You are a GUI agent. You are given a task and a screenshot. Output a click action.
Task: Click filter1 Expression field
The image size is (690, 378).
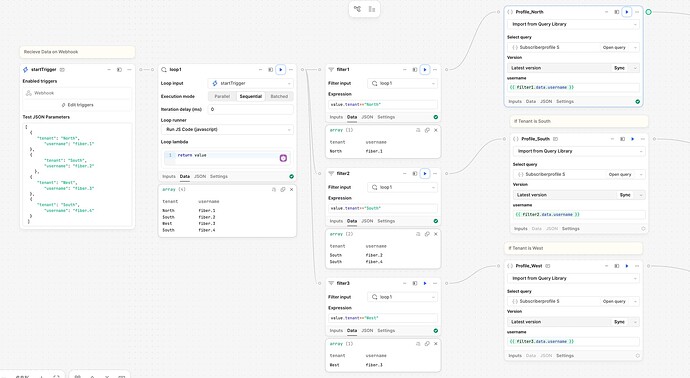pos(383,105)
